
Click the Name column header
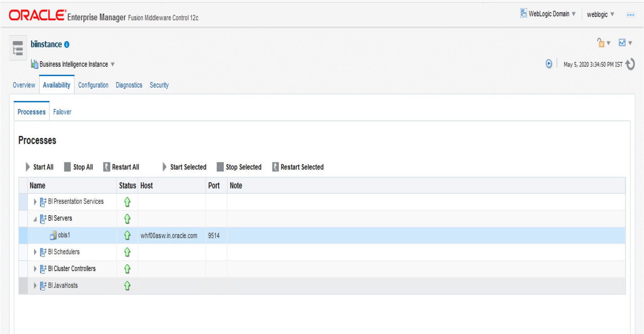click(72, 185)
